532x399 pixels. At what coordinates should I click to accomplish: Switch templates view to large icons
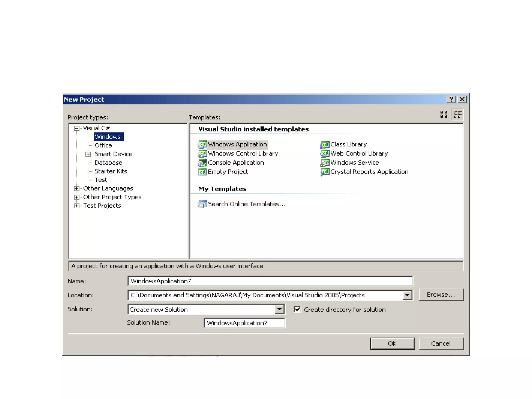pyautogui.click(x=444, y=114)
